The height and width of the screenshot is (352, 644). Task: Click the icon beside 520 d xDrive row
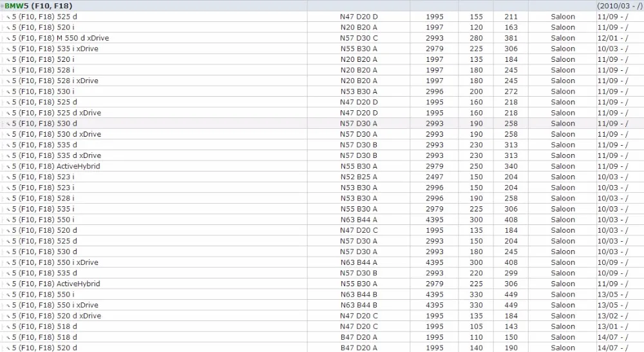click(x=8, y=317)
